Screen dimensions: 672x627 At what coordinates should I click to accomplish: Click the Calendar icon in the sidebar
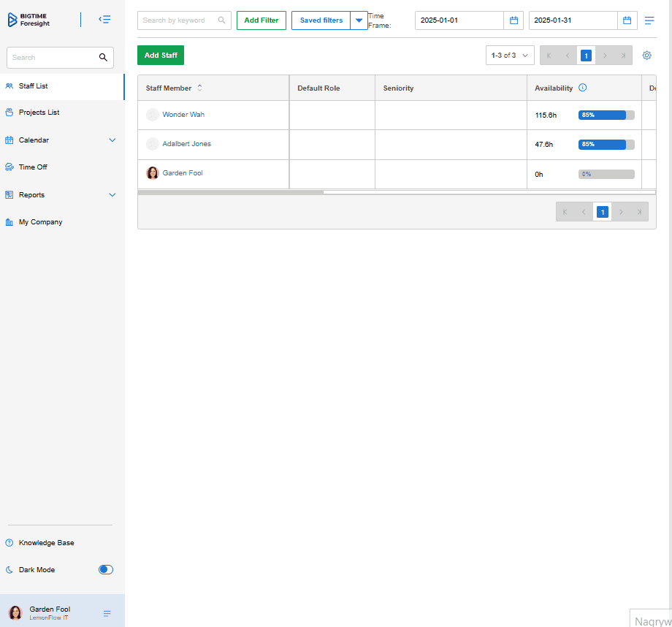(x=9, y=140)
